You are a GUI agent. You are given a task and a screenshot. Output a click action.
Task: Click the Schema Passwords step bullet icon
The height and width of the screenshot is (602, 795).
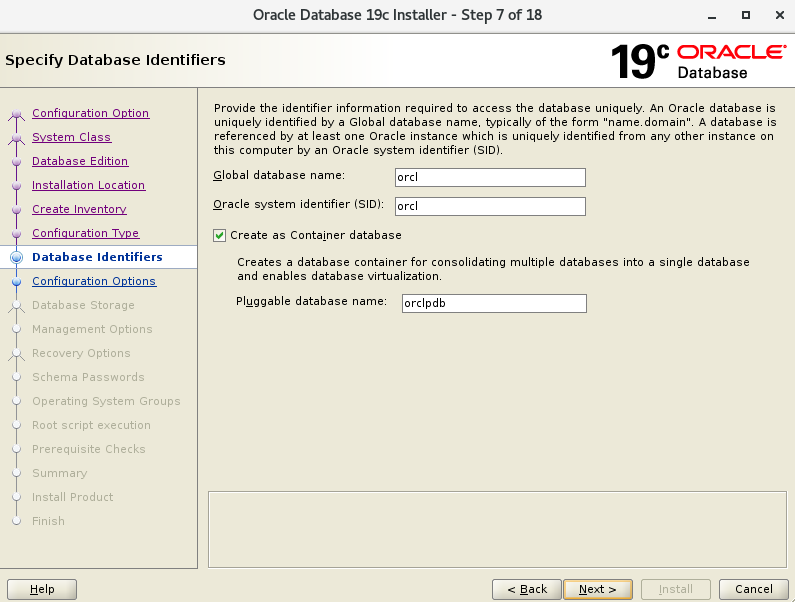(17, 377)
